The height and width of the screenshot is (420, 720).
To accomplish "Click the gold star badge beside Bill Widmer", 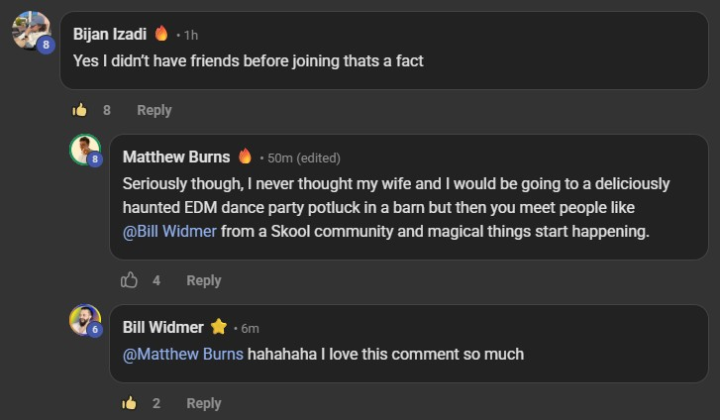I will coord(218,327).
